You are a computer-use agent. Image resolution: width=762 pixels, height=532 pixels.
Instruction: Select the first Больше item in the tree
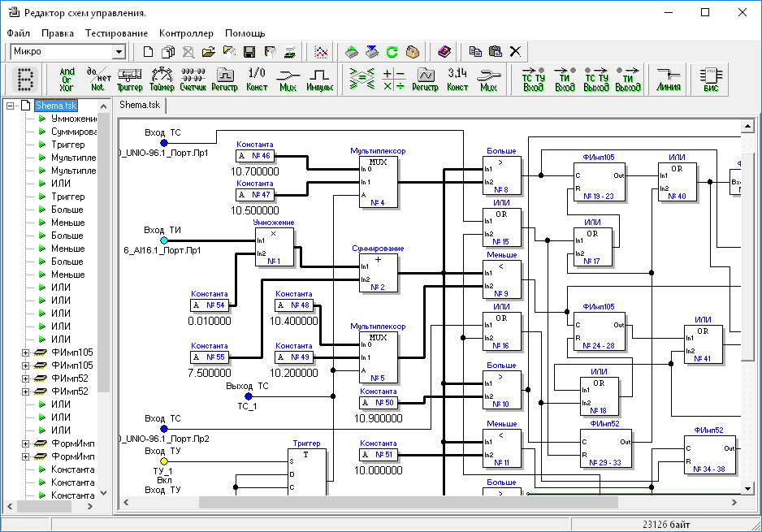coord(67,210)
